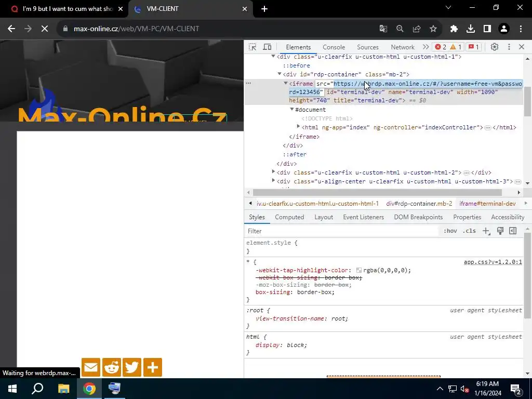Open Chrome tab search chevron
The width and height of the screenshot is (532, 399).
[448, 7]
